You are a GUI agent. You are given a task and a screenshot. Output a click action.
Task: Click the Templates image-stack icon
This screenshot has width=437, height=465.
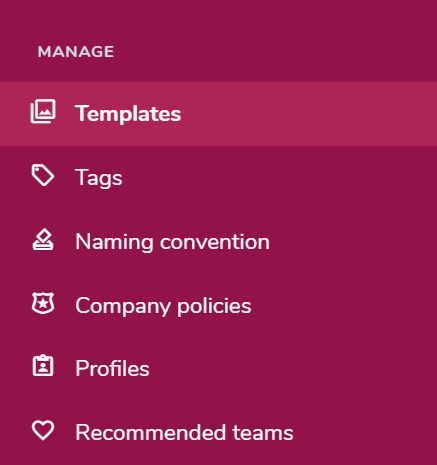[43, 111]
